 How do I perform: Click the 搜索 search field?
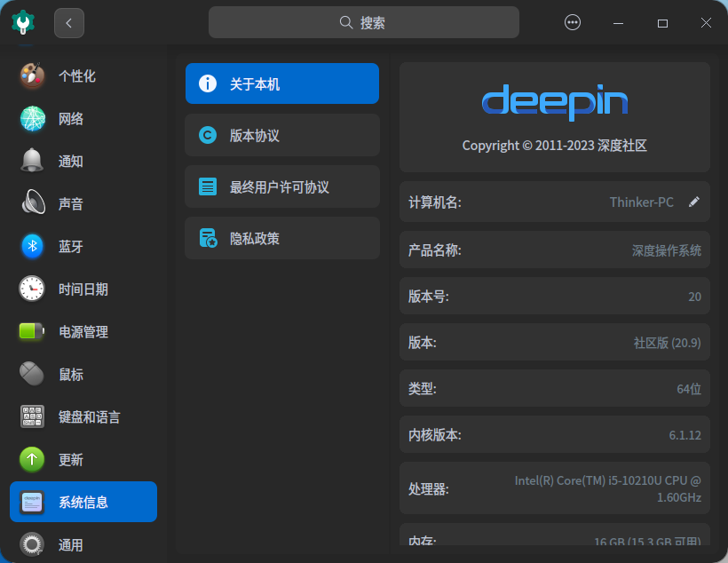363,22
